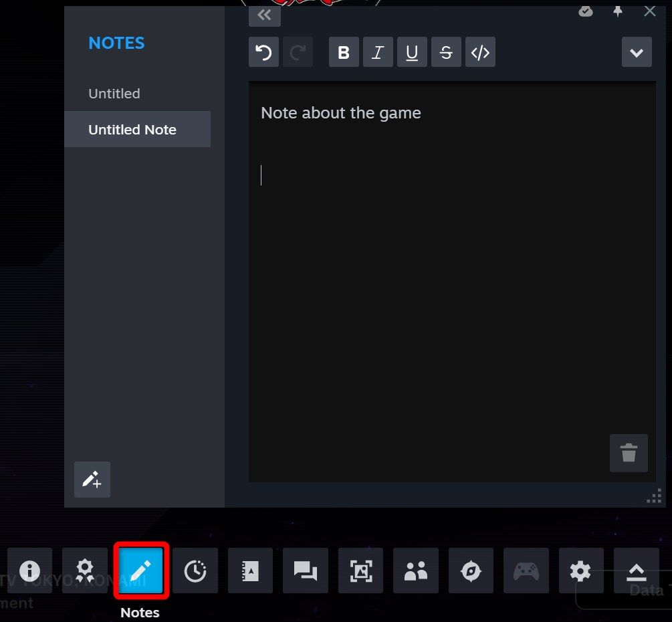Open the Screenshots gallery icon
This screenshot has width=672, height=622.
(x=360, y=571)
